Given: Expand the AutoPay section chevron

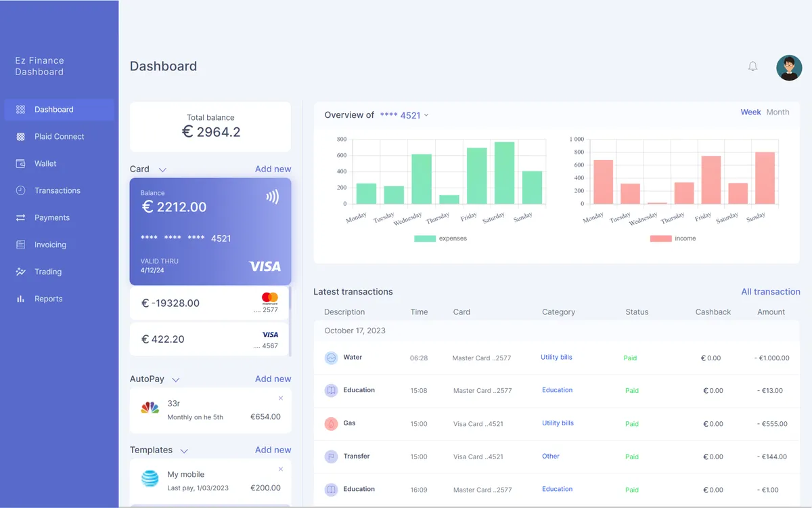Looking at the screenshot, I should 176,380.
